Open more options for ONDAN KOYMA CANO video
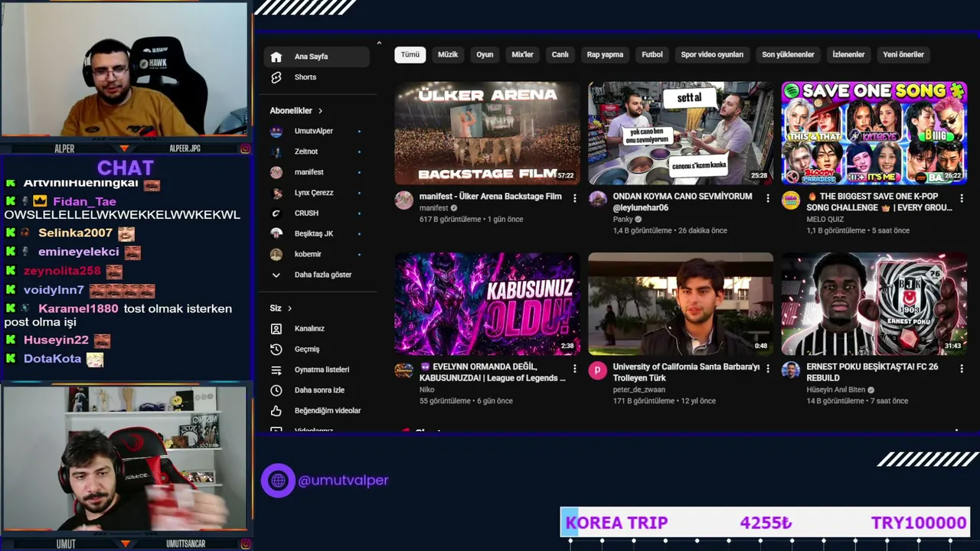 pyautogui.click(x=768, y=198)
